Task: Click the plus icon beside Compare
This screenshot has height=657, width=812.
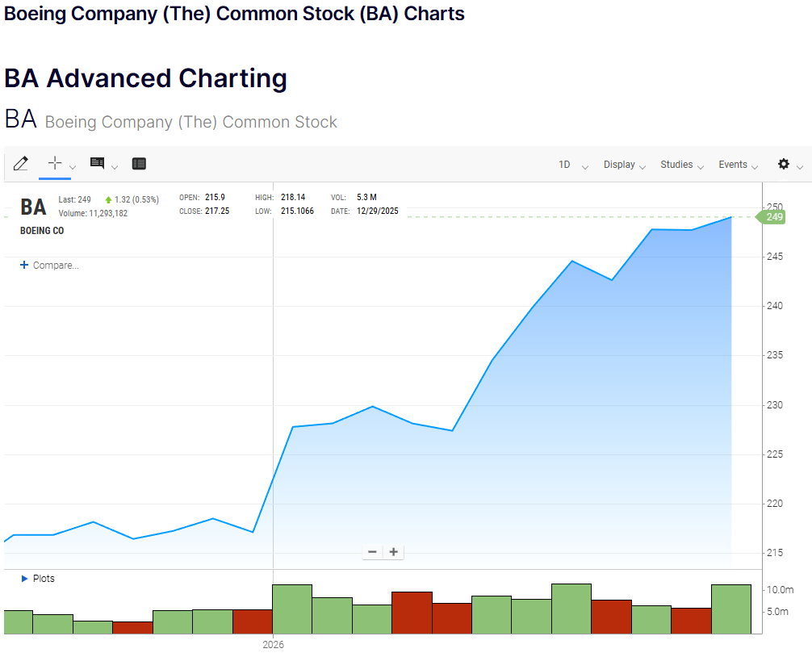Action: tap(24, 265)
